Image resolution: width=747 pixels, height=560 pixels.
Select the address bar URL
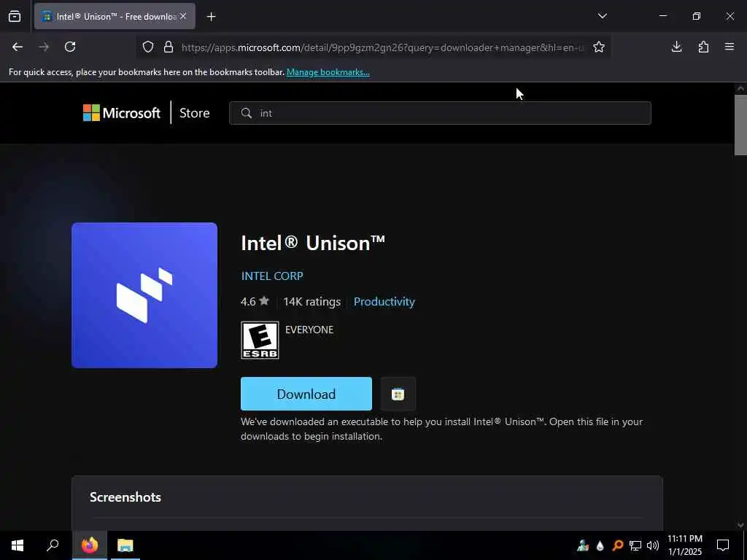[x=382, y=47]
